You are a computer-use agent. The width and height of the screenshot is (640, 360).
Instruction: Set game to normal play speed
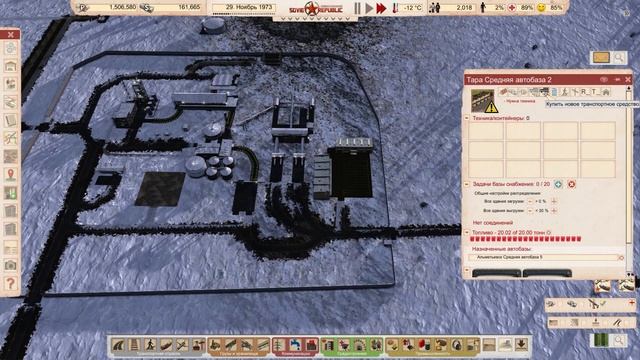(369, 8)
